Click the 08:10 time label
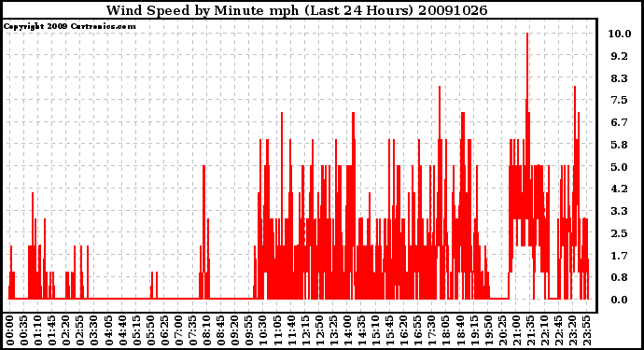Image resolution: width=644 pixels, height=350 pixels. [207, 330]
